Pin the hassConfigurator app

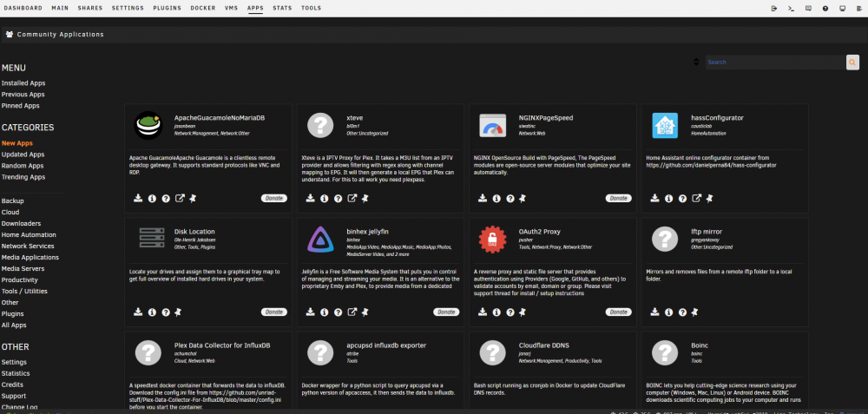(710, 198)
